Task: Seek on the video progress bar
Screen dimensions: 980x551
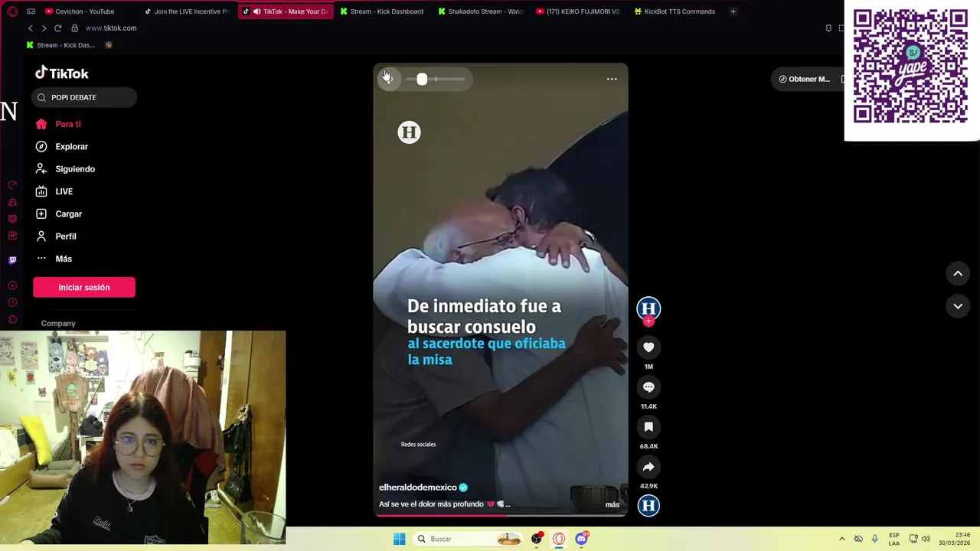Action: pyautogui.click(x=501, y=515)
